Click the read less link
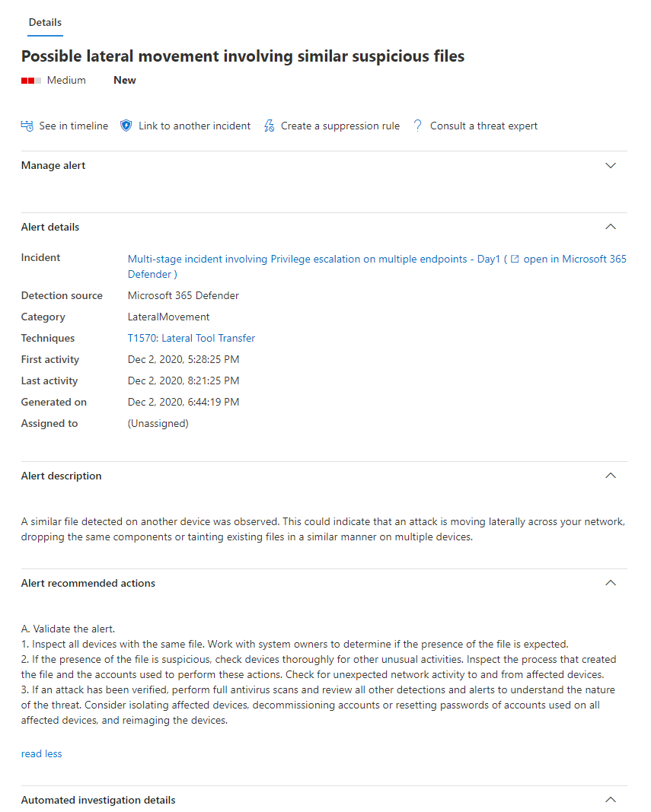Screen dimensions: 651x812 coord(42,754)
